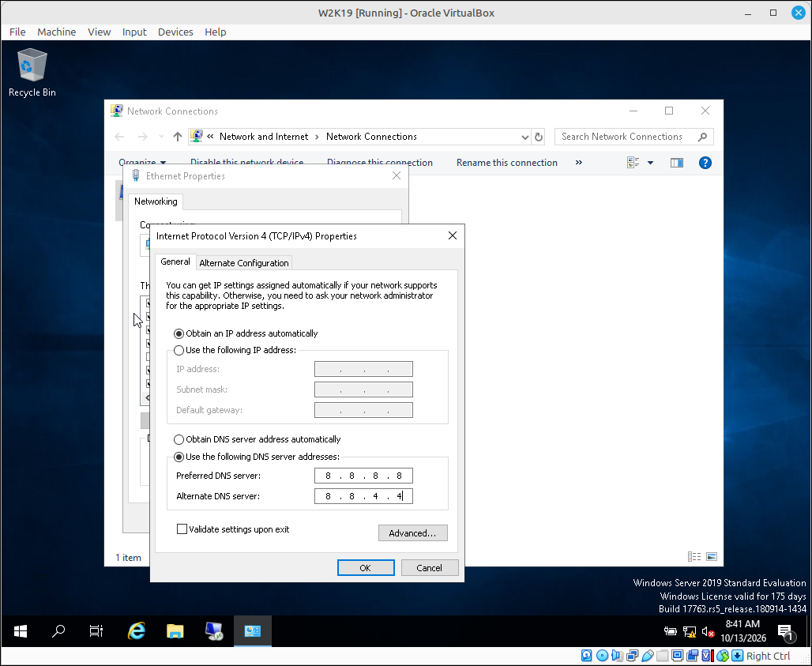Click VirtualBox mouse integration indicator
812x666 pixels.
(723, 656)
